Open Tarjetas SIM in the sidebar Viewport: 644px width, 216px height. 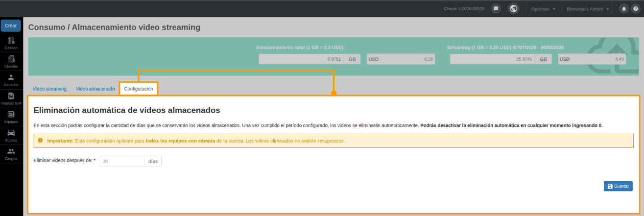pos(11,99)
